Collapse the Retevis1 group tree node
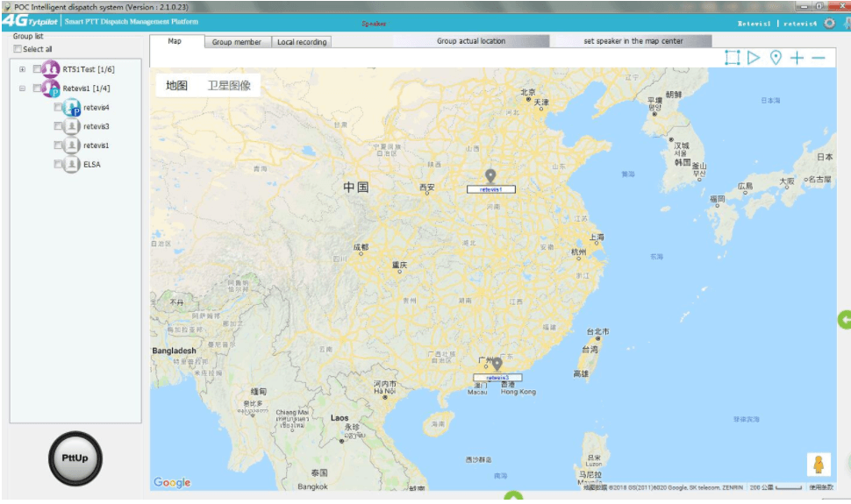The height and width of the screenshot is (504, 851). pos(22,89)
